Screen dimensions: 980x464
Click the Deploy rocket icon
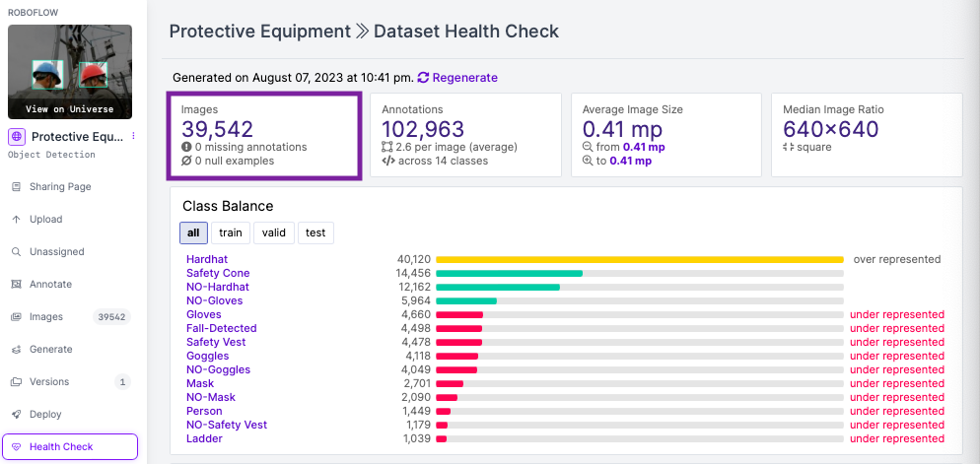tap(17, 414)
